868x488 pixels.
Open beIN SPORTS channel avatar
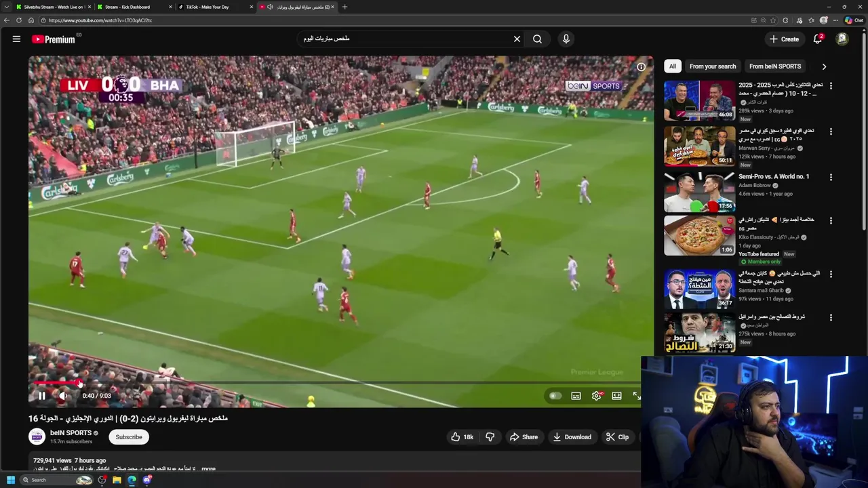(37, 436)
